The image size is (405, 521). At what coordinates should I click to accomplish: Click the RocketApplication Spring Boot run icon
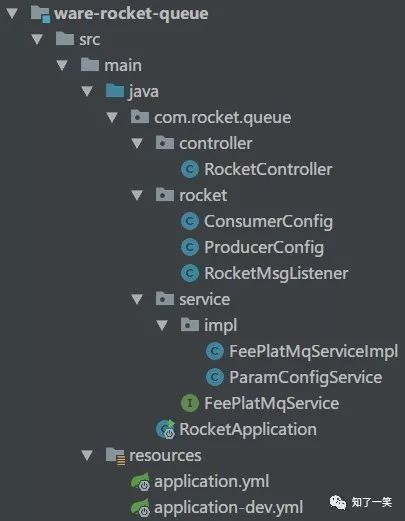click(166, 429)
